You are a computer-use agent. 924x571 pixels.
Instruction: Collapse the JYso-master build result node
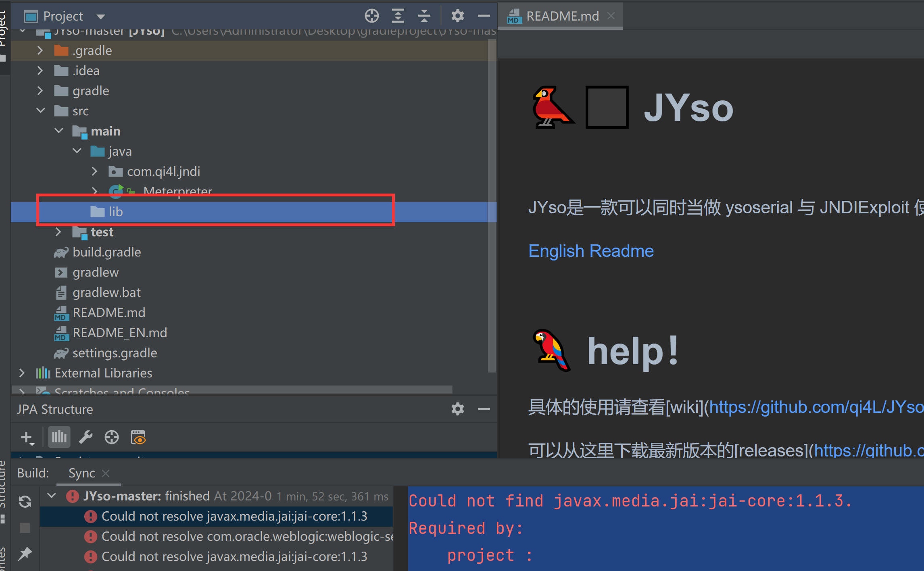[x=51, y=496]
